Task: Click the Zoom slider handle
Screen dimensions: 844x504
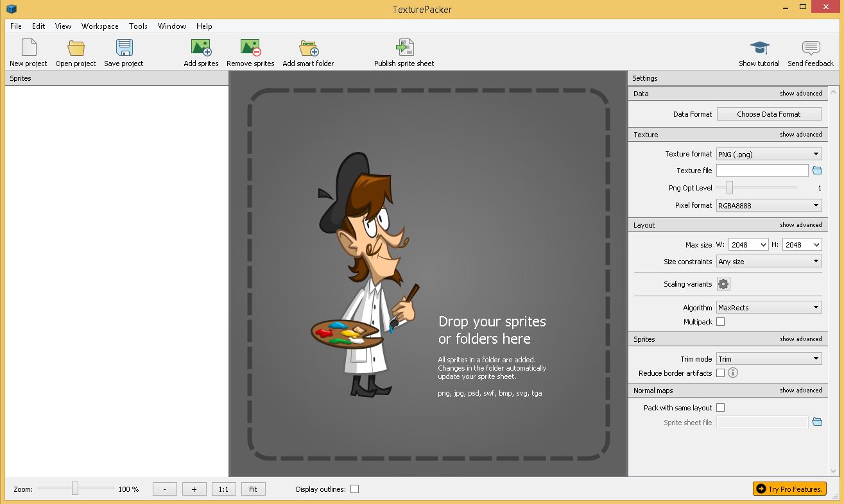Action: [x=75, y=489]
